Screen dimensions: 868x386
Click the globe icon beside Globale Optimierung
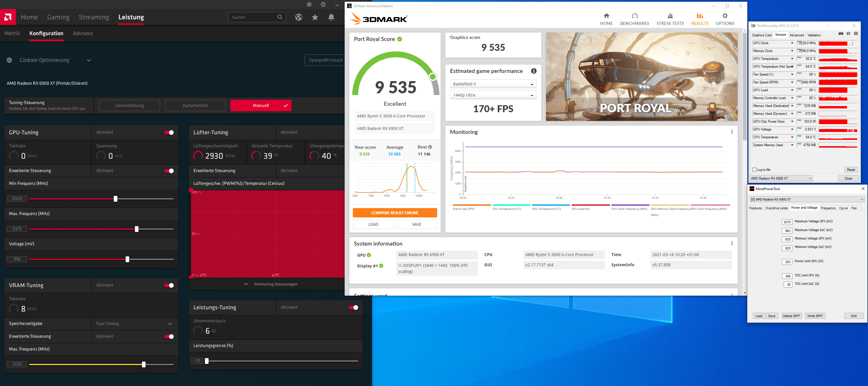9,60
